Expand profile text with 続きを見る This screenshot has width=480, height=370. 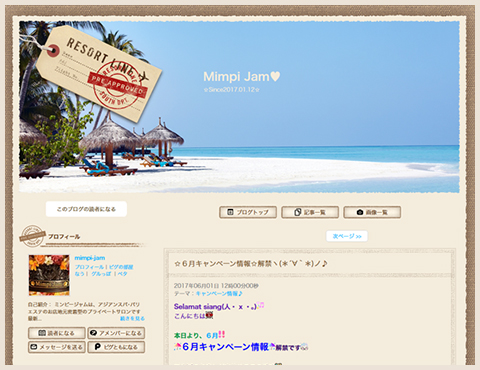[x=132, y=319]
